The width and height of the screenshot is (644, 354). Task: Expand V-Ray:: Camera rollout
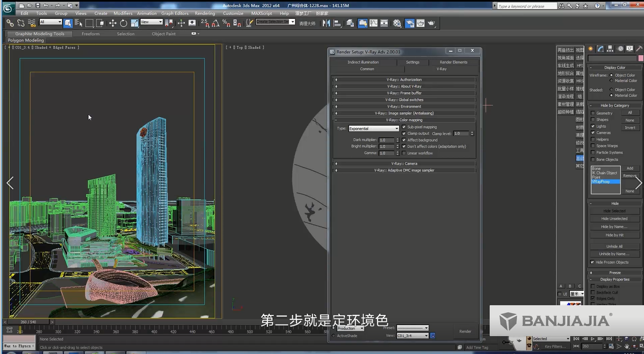pyautogui.click(x=404, y=163)
